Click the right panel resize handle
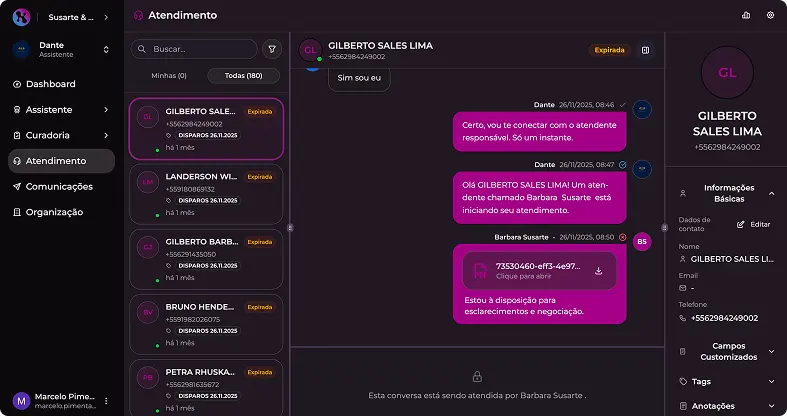This screenshot has height=416, width=787. tap(665, 228)
